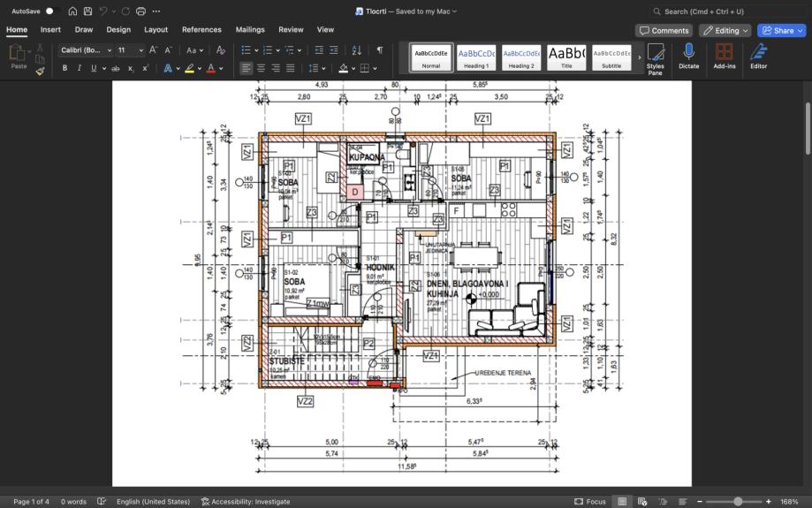812x508 pixels.
Task: Toggle Bold formatting
Action: 65,68
